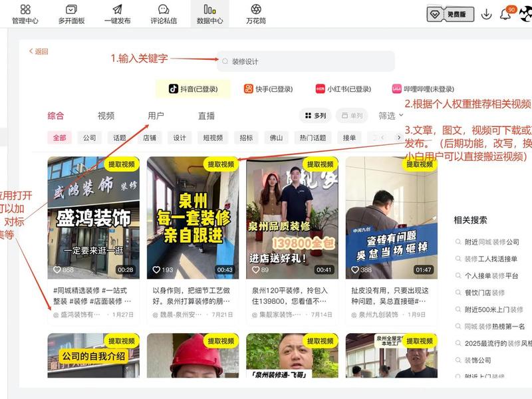Select the 全部 filter chip
The image size is (532, 399).
[59, 138]
